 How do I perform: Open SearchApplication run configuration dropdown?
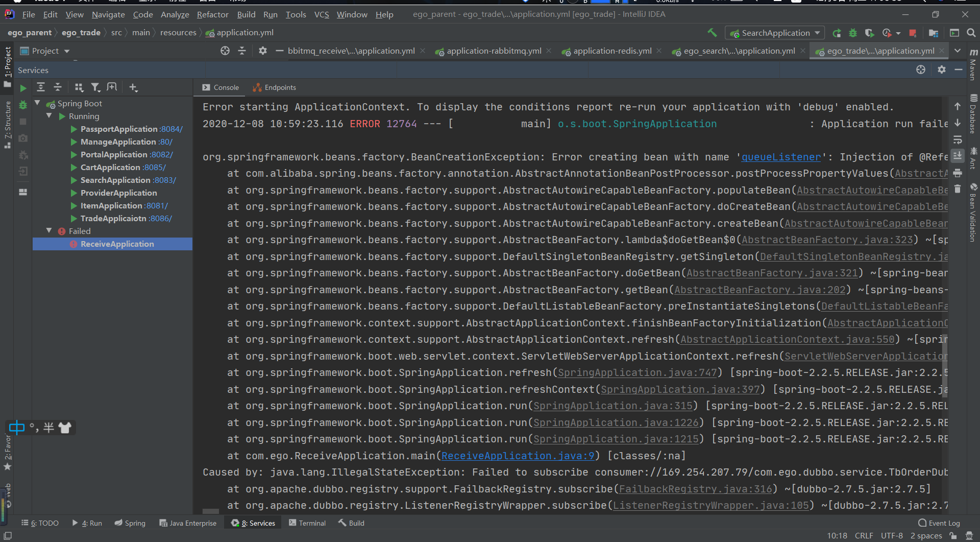point(775,33)
